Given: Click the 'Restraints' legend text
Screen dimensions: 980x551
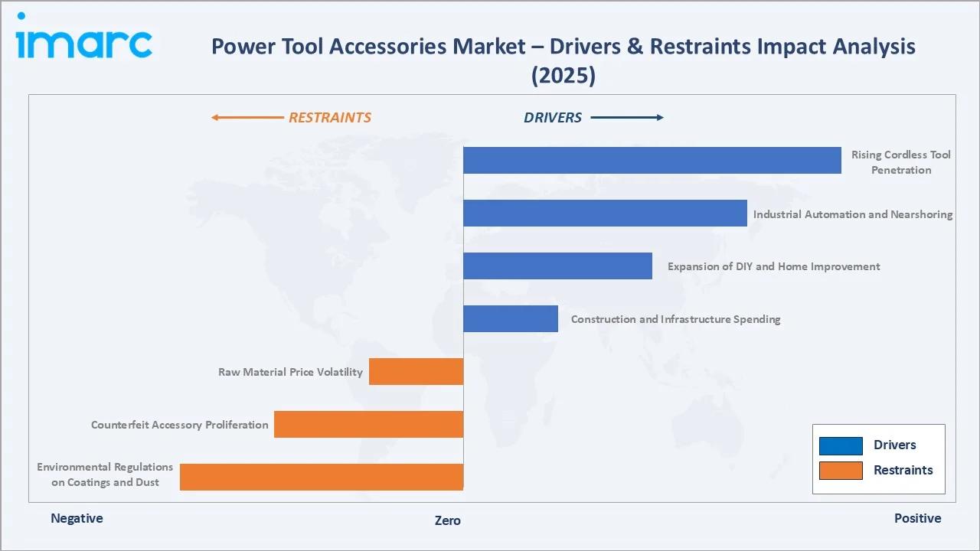Looking at the screenshot, I should pyautogui.click(x=903, y=471).
